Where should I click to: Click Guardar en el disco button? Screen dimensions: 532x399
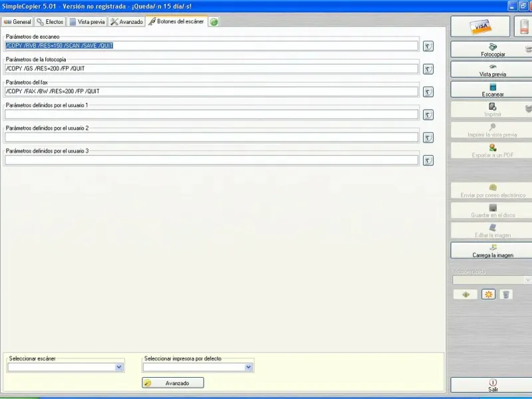tap(493, 211)
